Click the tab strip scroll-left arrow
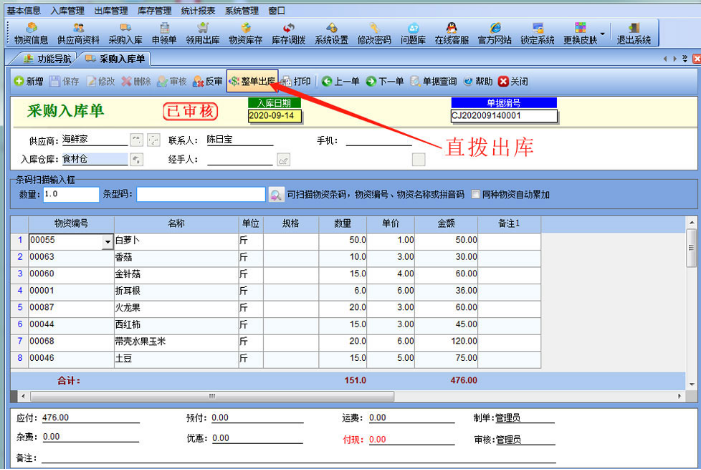This screenshot has width=701, height=470. pos(665,59)
